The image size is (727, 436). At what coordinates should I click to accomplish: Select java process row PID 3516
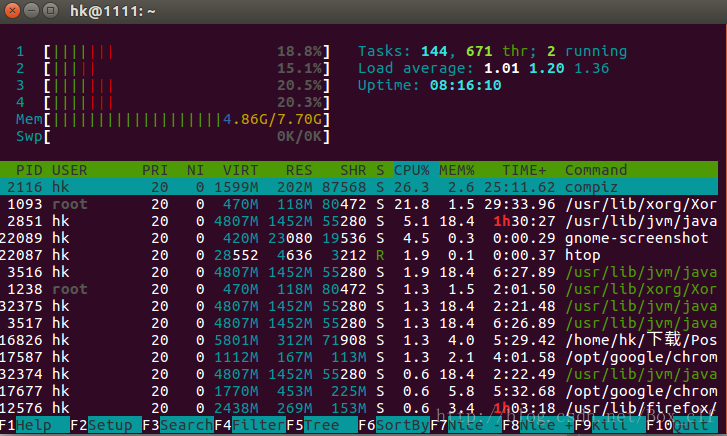tap(359, 272)
